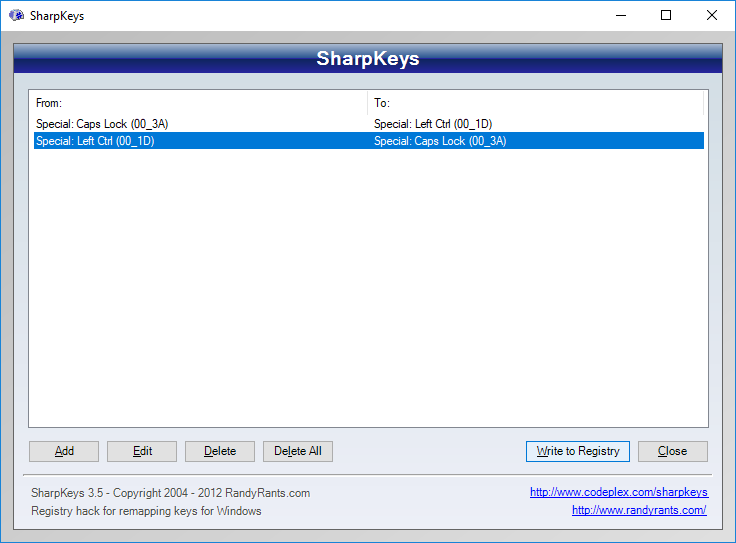The width and height of the screenshot is (736, 543).
Task: Click the Delete All button
Action: point(298,451)
